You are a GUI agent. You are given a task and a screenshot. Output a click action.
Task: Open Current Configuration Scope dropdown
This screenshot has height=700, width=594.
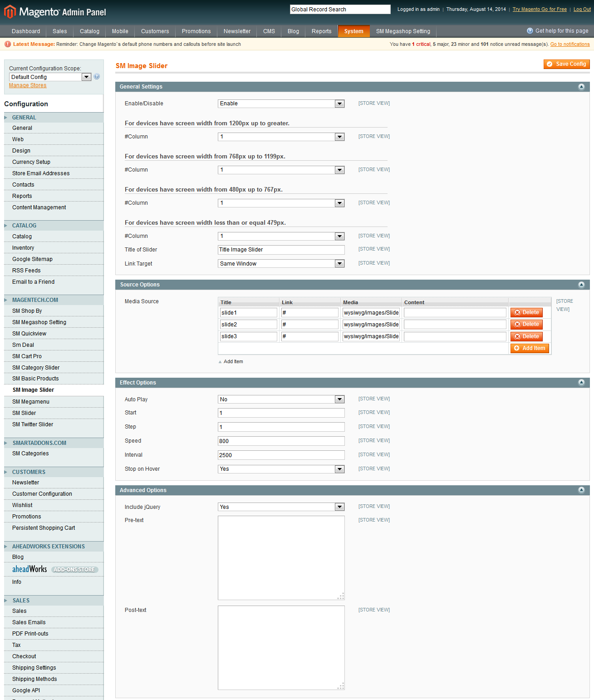coord(50,77)
